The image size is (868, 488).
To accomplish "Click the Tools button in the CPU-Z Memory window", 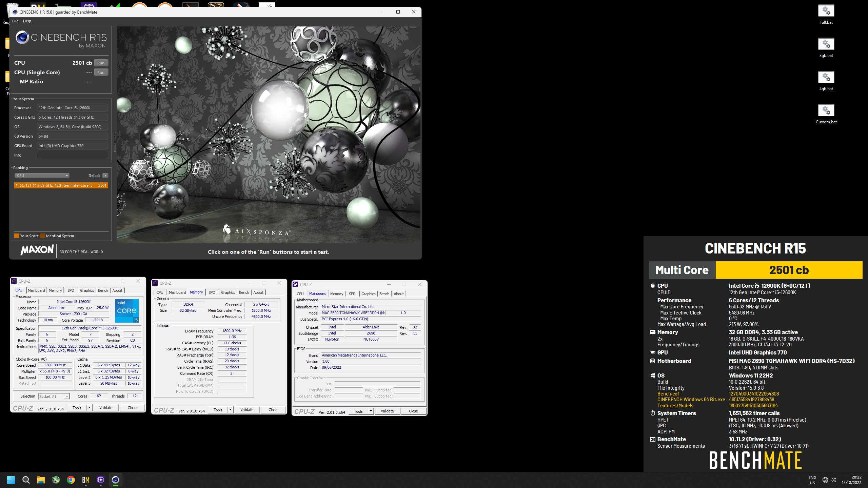I will [x=218, y=410].
